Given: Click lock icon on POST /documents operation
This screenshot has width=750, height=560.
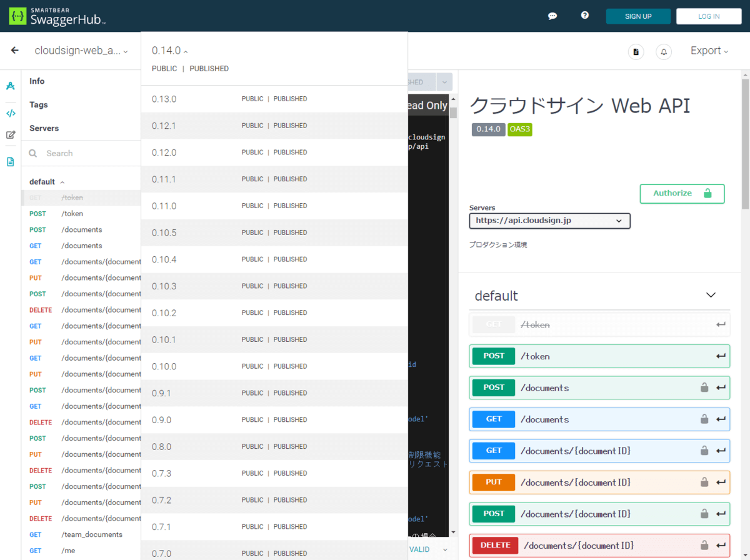Looking at the screenshot, I should coord(704,387).
